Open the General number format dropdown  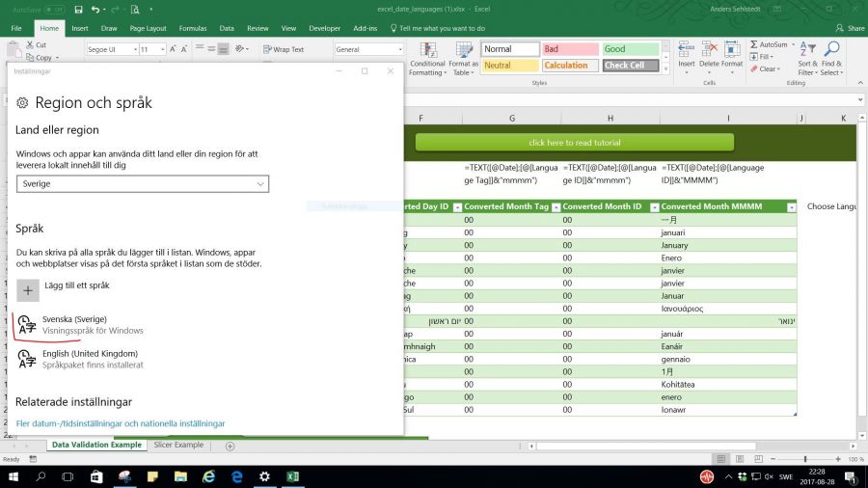[x=400, y=49]
